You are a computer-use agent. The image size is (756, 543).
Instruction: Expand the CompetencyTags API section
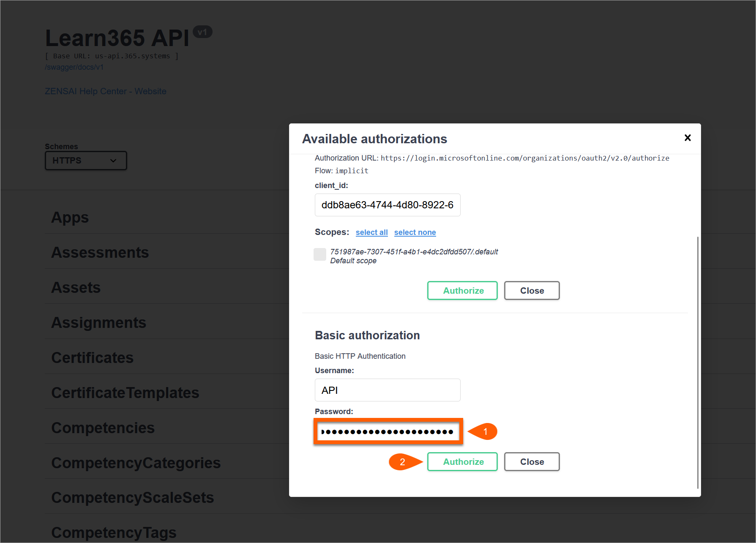pyautogui.click(x=113, y=532)
